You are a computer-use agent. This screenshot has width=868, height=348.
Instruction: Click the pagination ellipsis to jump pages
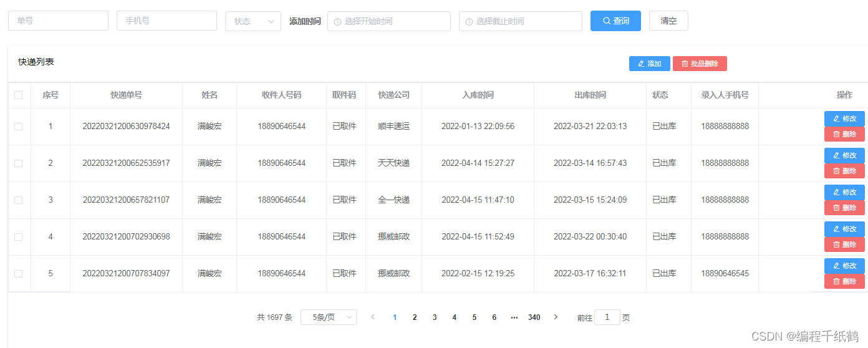point(514,317)
